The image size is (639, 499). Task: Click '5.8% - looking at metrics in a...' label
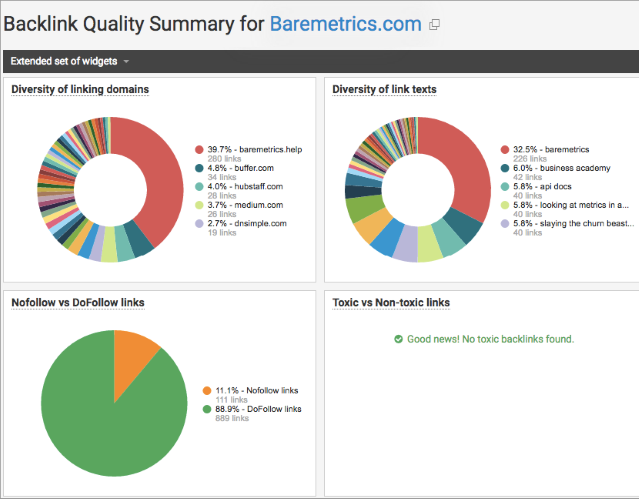point(571,205)
